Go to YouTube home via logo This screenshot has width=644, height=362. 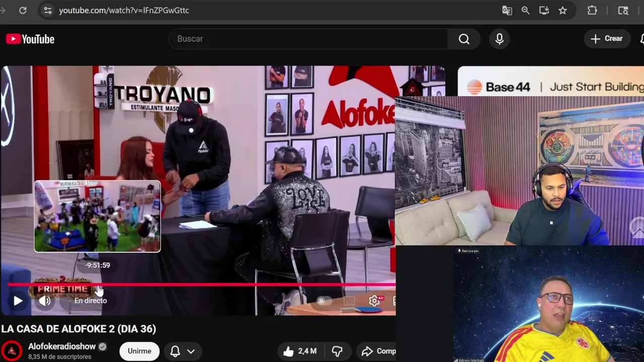[x=30, y=39]
